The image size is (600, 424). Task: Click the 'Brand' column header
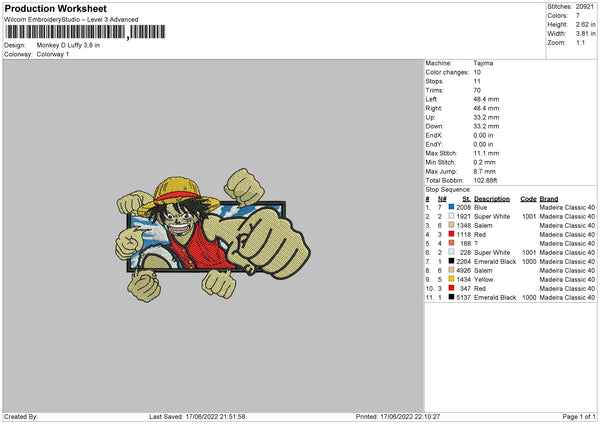coord(549,199)
